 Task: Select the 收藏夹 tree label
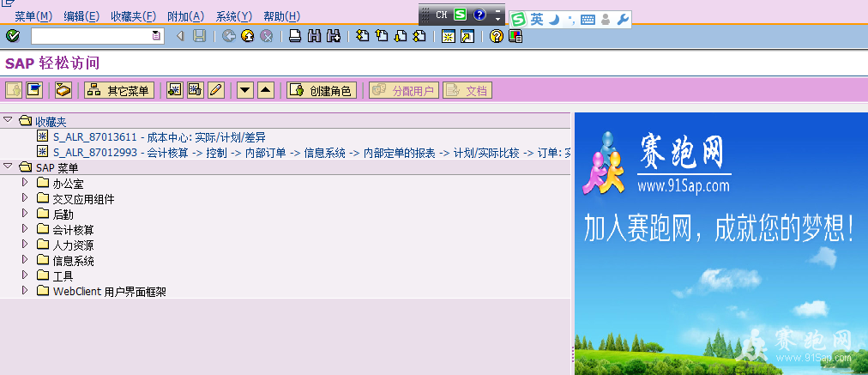coord(51,121)
